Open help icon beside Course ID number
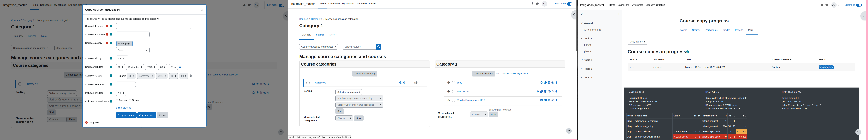868x140 pixels. tap(111, 84)
